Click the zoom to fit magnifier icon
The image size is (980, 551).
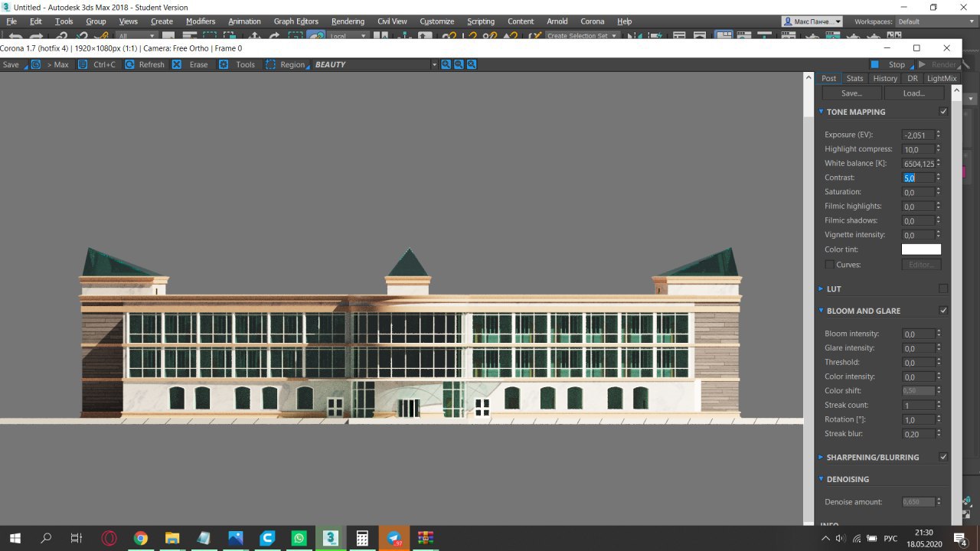coord(472,64)
